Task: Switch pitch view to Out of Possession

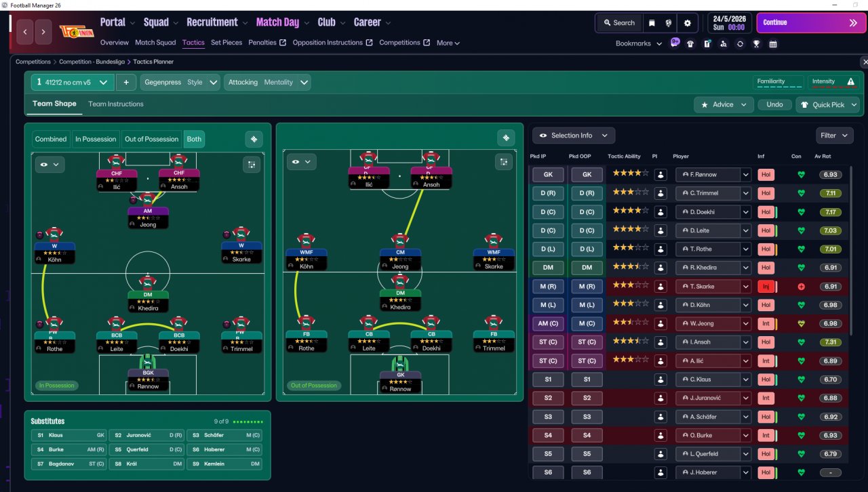Action: (151, 139)
